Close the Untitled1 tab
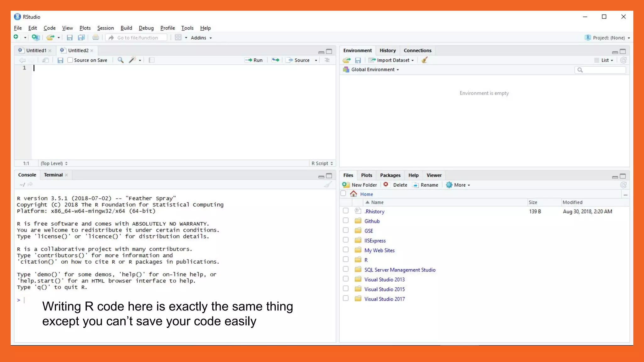This screenshot has width=644, height=362. (x=50, y=51)
